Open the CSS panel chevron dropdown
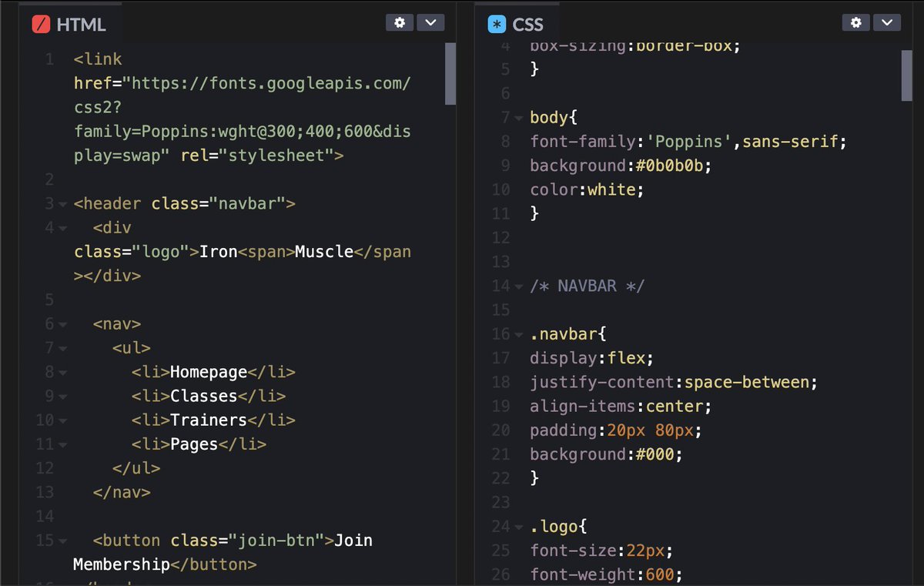 pyautogui.click(x=887, y=22)
